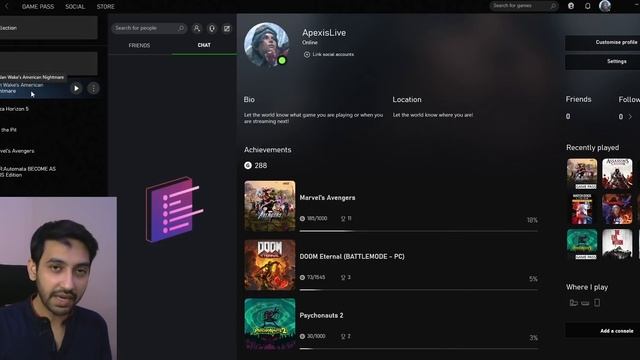Play Alan Wake's American Nightmare
Image resolution: width=640 pixels, height=360 pixels.
tap(76, 88)
